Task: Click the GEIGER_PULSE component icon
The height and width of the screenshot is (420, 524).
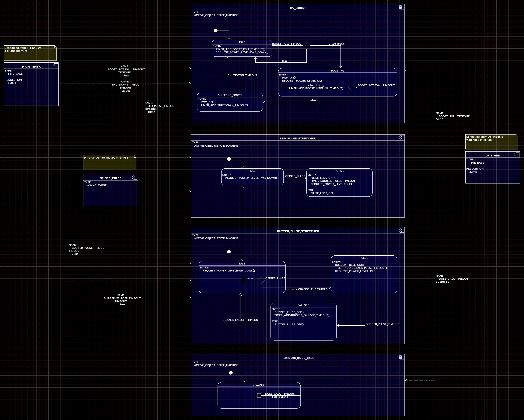Action: point(135,177)
